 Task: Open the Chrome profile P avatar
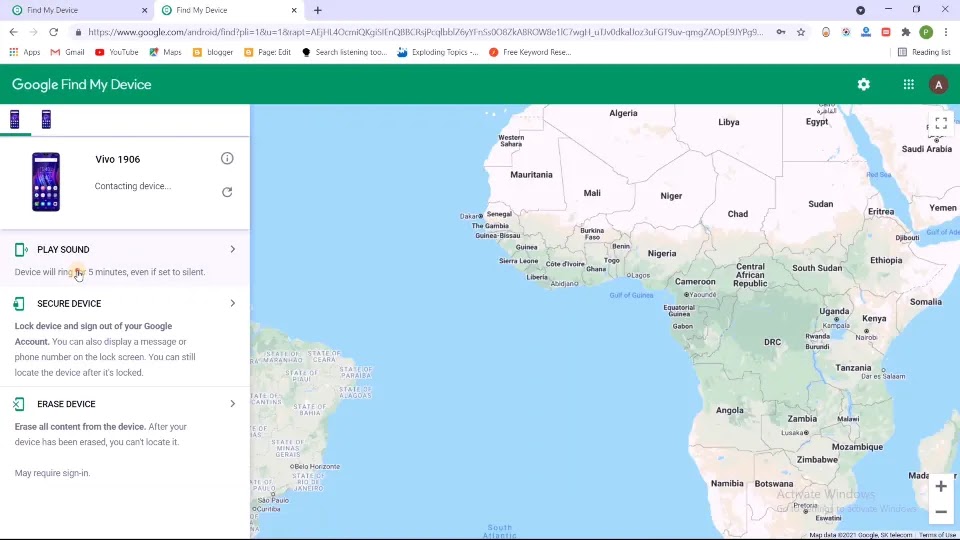point(926,32)
